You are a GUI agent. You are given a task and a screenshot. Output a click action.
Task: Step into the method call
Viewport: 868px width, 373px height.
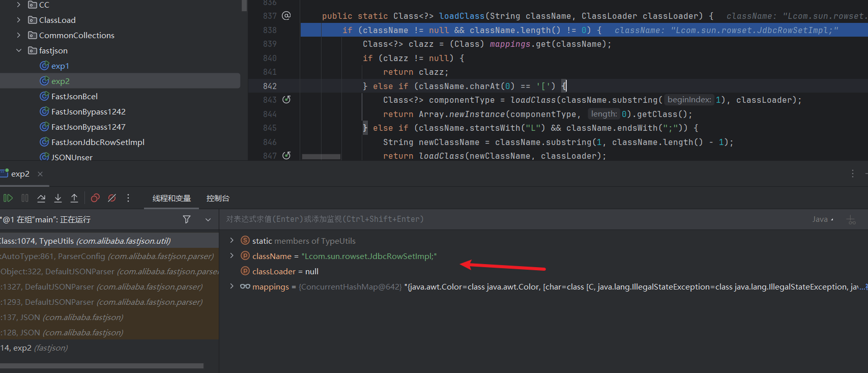[58, 198]
